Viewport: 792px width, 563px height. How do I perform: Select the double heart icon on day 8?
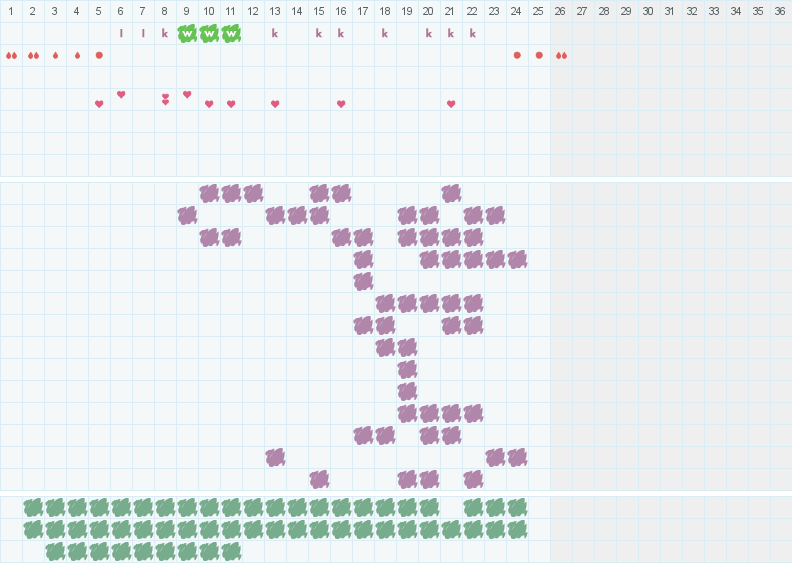(165, 99)
